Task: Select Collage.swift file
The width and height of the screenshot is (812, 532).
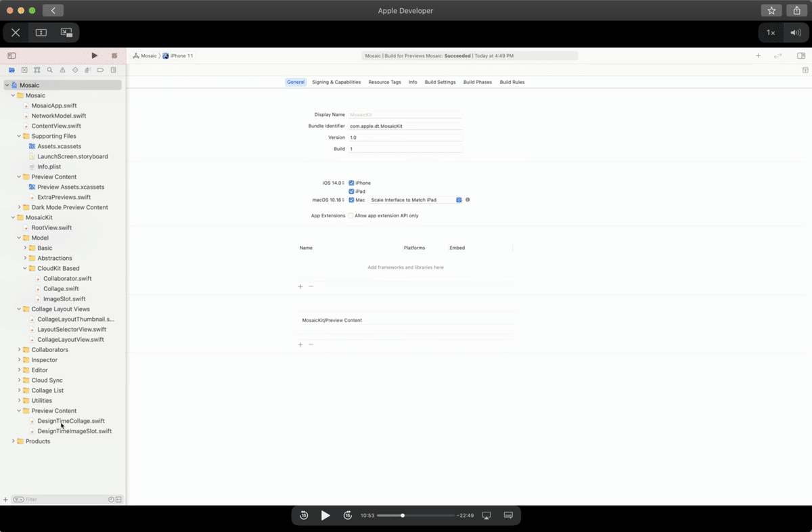Action: click(61, 288)
